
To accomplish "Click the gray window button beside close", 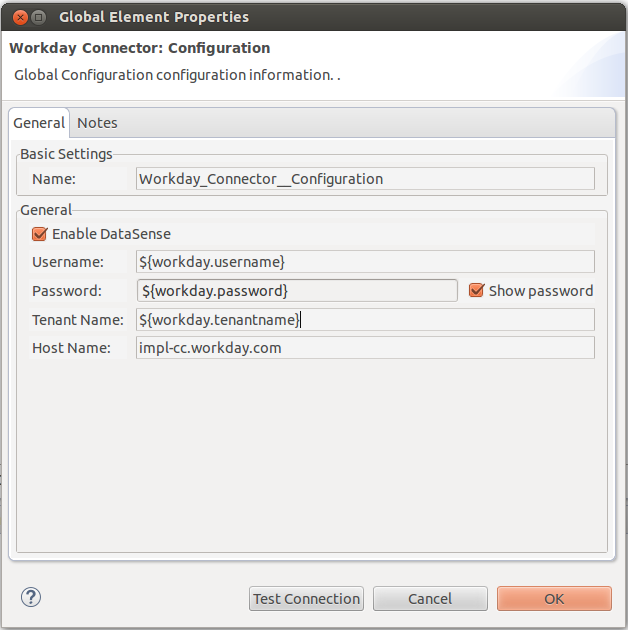I will pyautogui.click(x=39, y=17).
